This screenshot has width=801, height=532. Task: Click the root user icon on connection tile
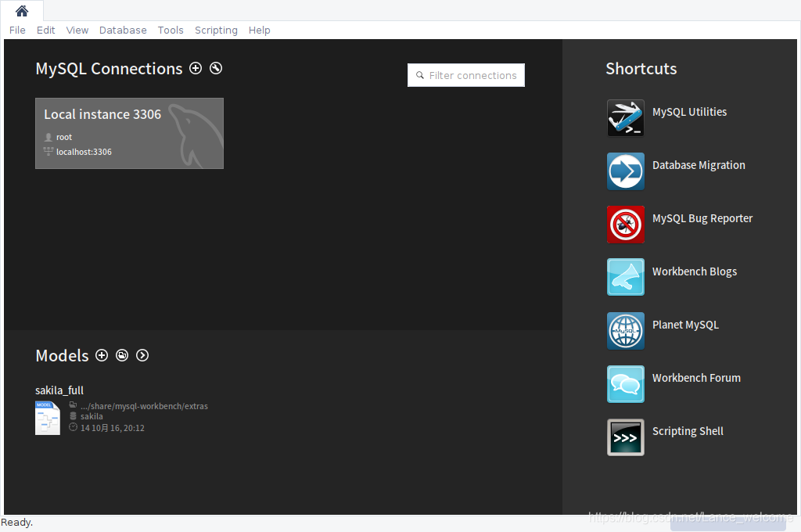point(48,137)
